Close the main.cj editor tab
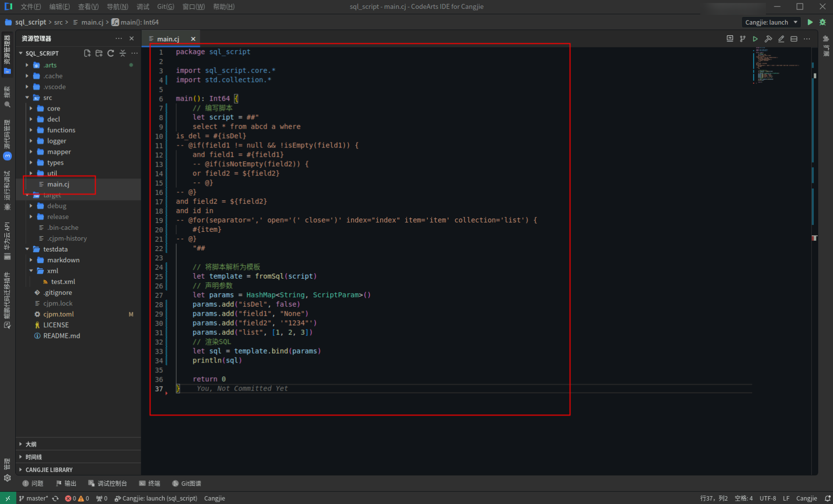 coord(193,39)
